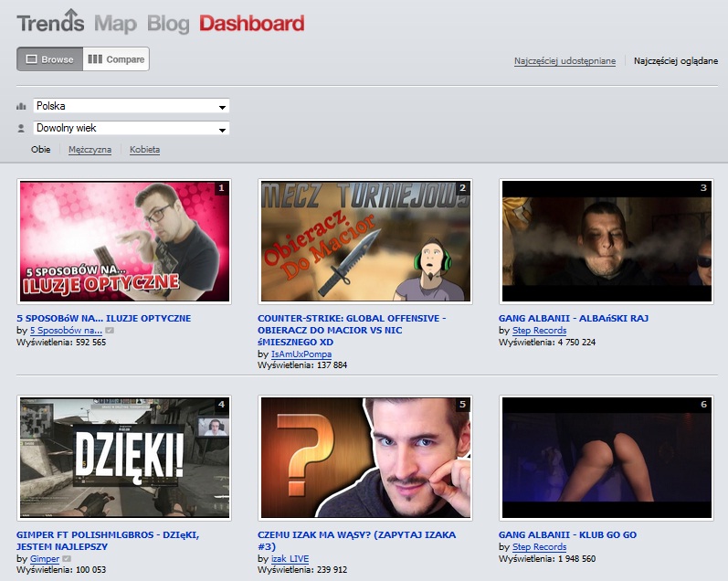The width and height of the screenshot is (728, 581).
Task: Click the person icon beside age dropdown
Action: click(21, 128)
